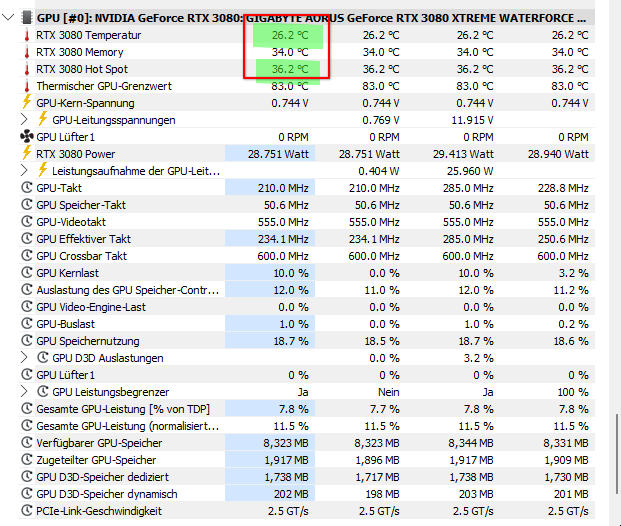Click the 8,323 MB current value of Verfügbarer GPU-Speicher
Viewport: 621px width, 526px height.
click(286, 443)
